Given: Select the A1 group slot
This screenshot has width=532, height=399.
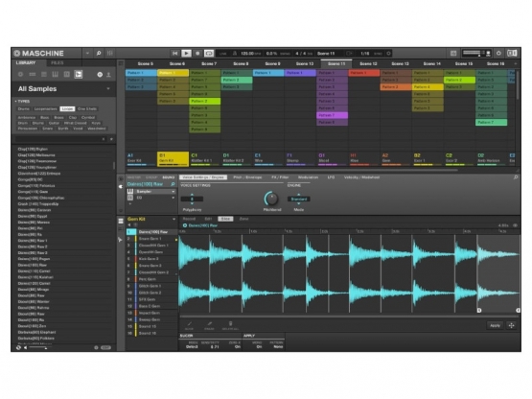Looking at the screenshot, I should [141, 159].
